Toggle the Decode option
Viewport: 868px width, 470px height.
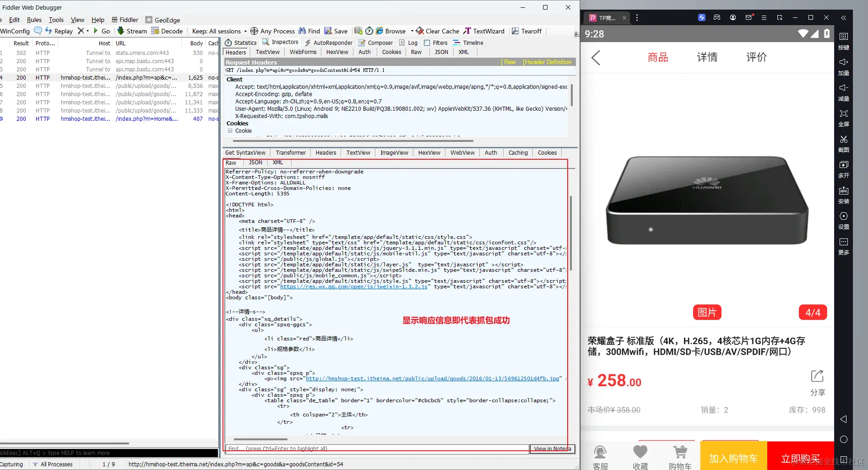point(167,31)
